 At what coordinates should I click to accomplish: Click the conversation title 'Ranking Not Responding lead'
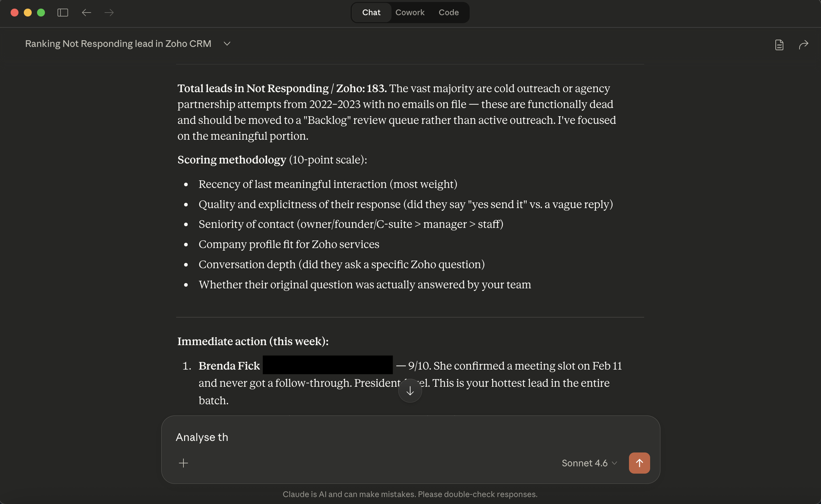click(x=118, y=44)
